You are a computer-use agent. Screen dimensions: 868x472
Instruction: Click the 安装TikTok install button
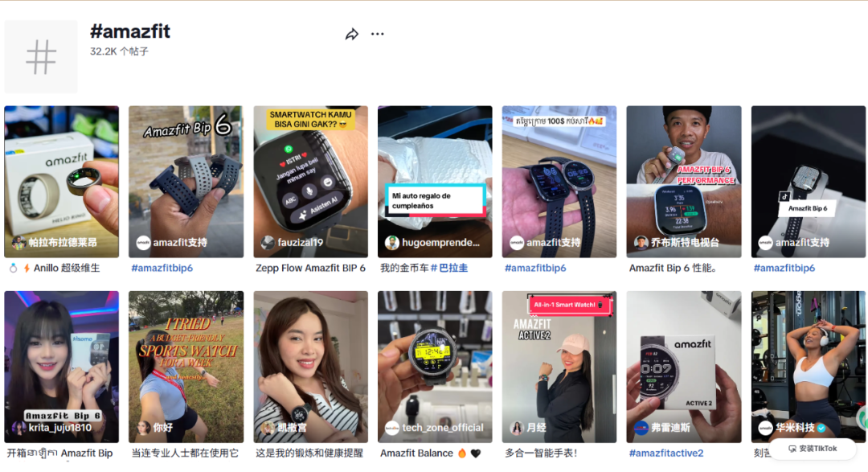pyautogui.click(x=813, y=449)
